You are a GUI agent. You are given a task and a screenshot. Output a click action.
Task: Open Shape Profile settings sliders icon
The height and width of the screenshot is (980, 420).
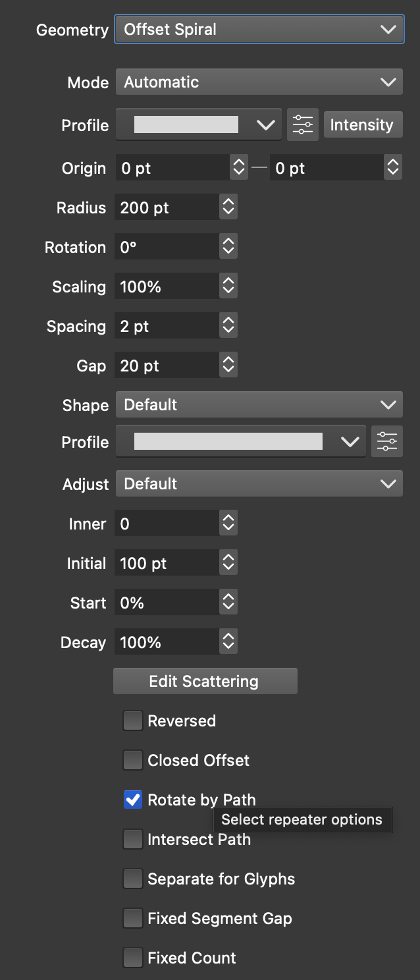coord(386,441)
